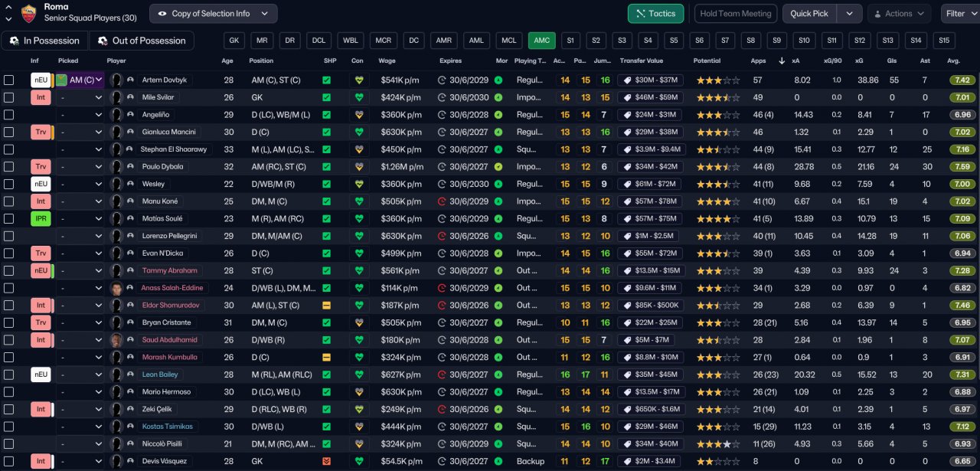Switch to the GK position tab

pyautogui.click(x=234, y=41)
